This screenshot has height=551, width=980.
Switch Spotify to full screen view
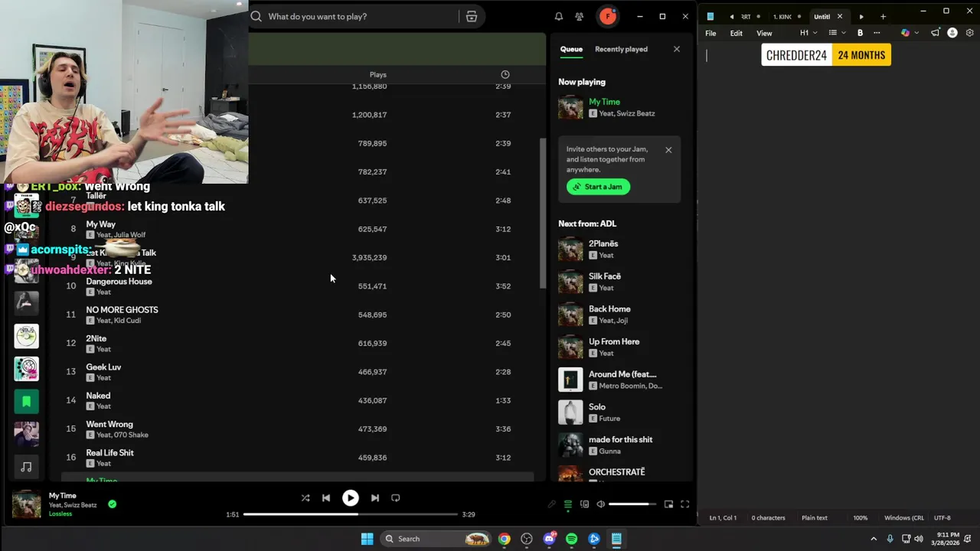point(685,504)
